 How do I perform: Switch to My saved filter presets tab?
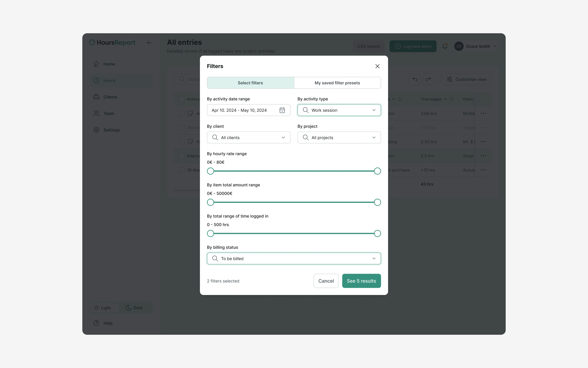click(337, 83)
